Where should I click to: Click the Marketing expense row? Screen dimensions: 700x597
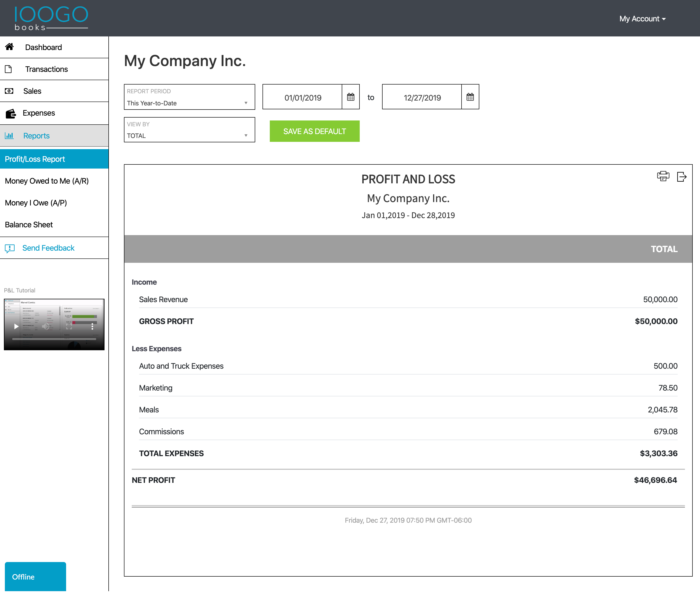(x=408, y=388)
